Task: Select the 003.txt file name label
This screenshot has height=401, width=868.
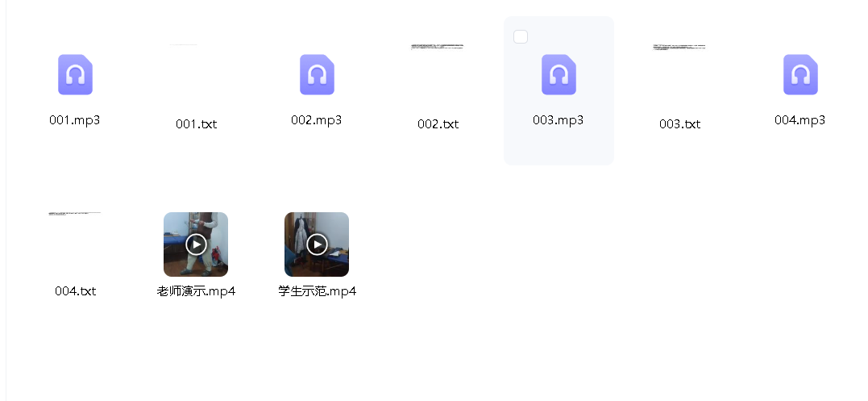Action: [x=679, y=124]
